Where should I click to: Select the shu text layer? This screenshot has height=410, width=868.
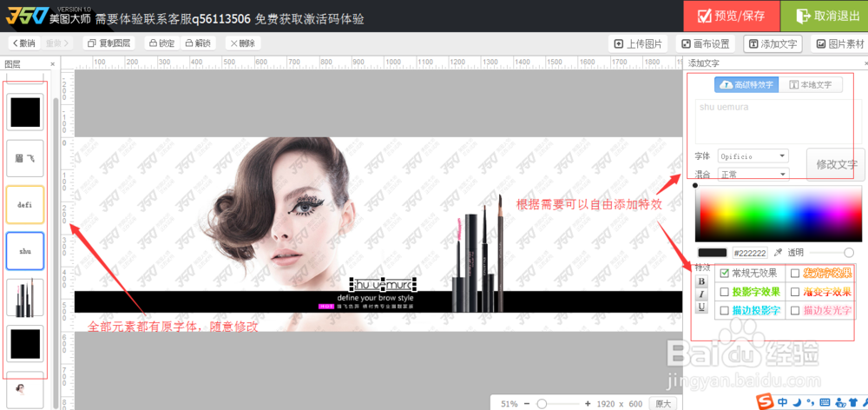[25, 251]
